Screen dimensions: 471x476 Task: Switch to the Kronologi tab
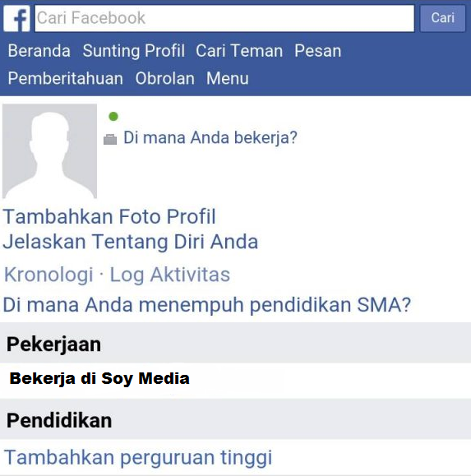click(48, 275)
